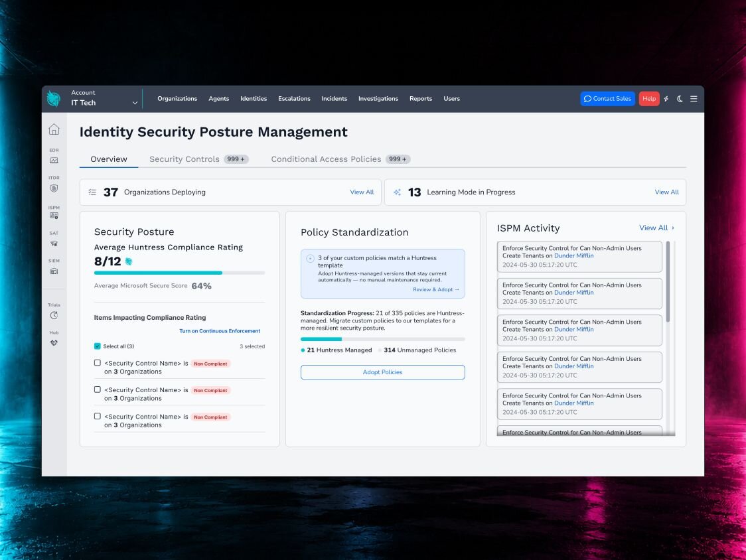The image size is (746, 560).
Task: Open the Trials sidebar icon
Action: [x=54, y=315]
